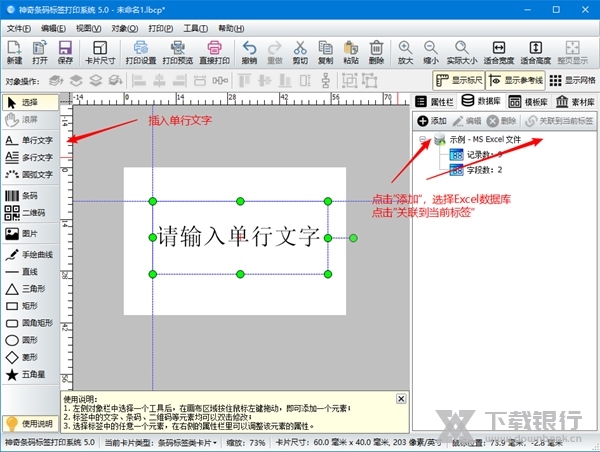Open the 视图(V) menu
600x452 pixels.
coord(88,29)
